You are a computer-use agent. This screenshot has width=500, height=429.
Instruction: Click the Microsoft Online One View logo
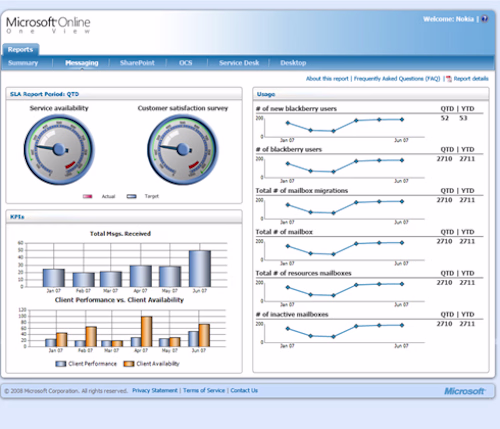(x=48, y=25)
